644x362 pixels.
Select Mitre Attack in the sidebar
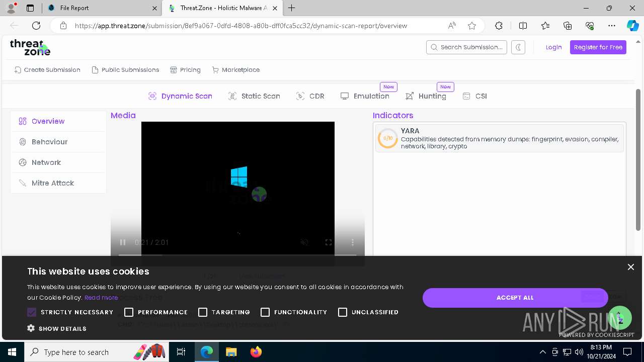tap(58, 183)
